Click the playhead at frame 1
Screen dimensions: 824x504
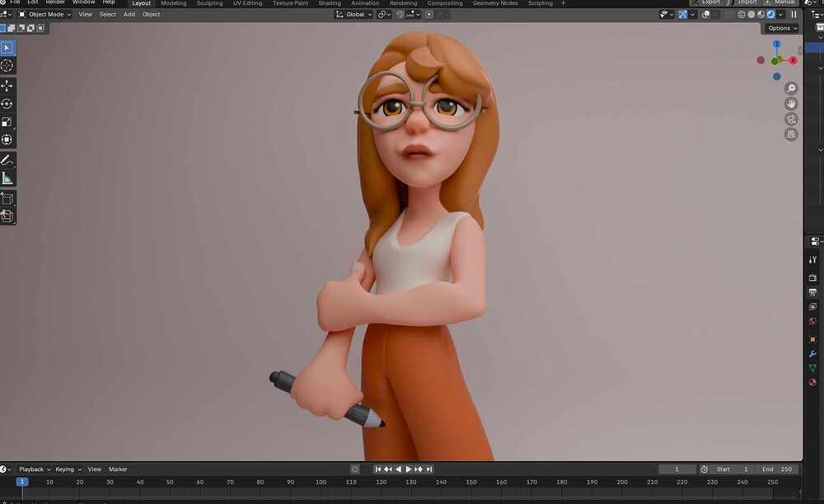[x=22, y=482]
